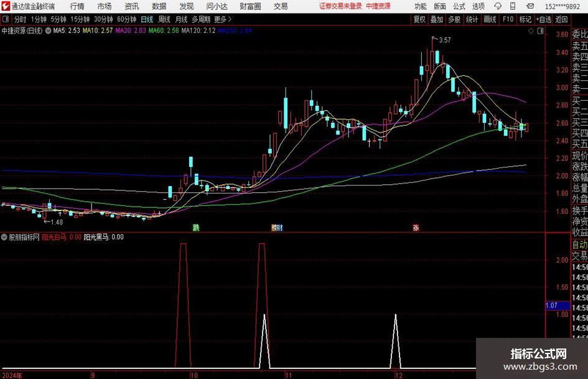This screenshot has height=379, width=588.
Task: Click the 叠加 overlay button
Action: click(437, 19)
